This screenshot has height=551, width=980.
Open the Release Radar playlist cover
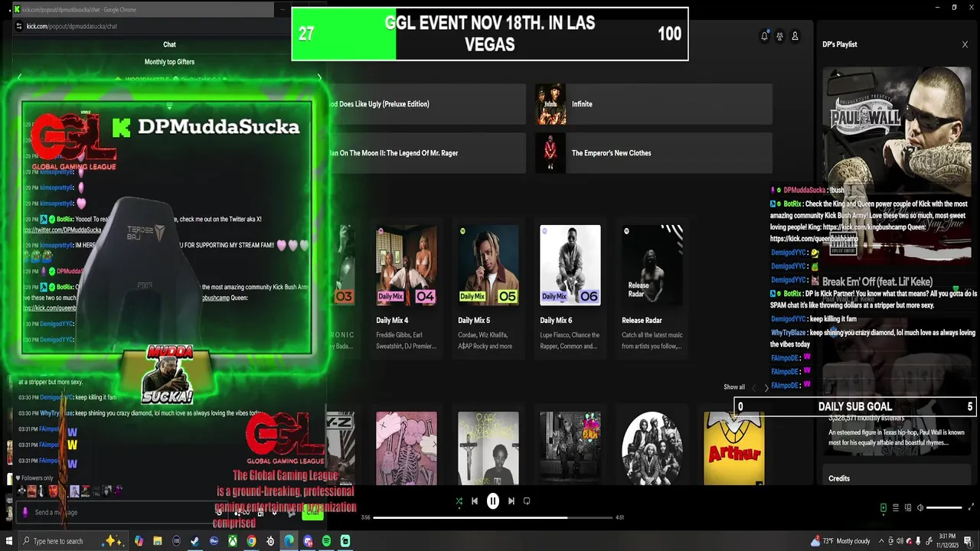(x=652, y=265)
